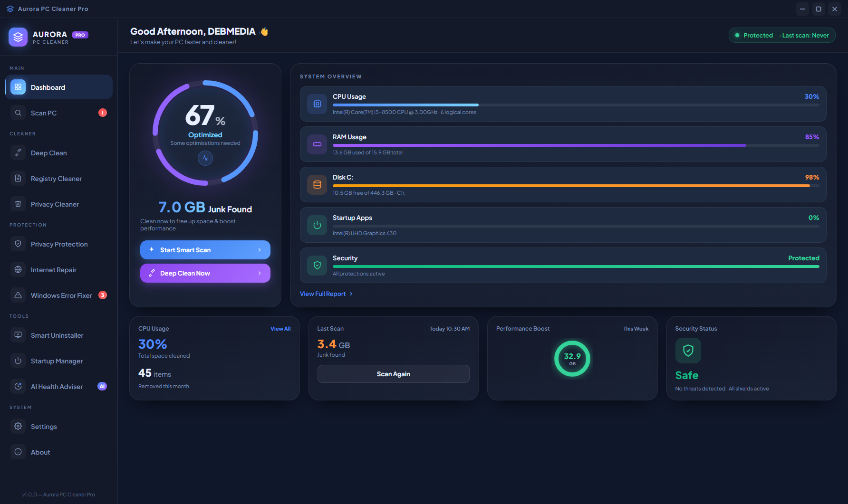This screenshot has height=504, width=848.
Task: Click the AI Health Adviser icon
Action: (x=18, y=387)
